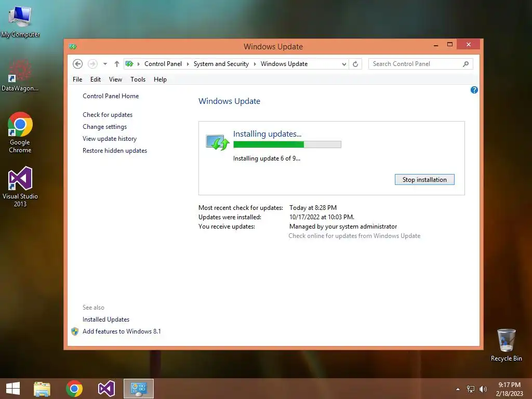Launch Visual Studio from the taskbar

tap(107, 389)
